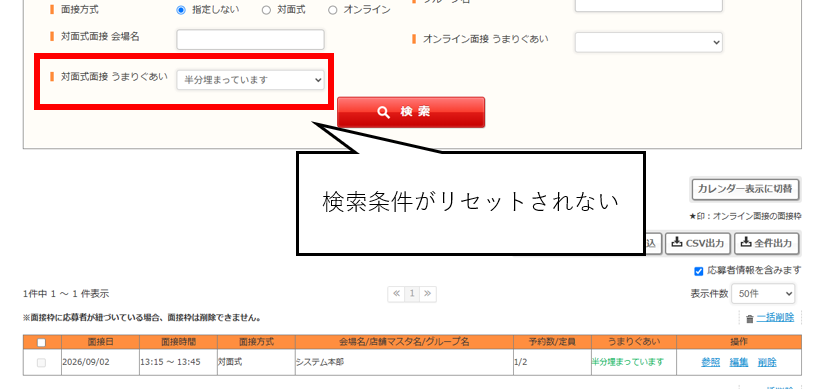Toggle checkbox for the 2026/09/02 row

[x=42, y=363]
